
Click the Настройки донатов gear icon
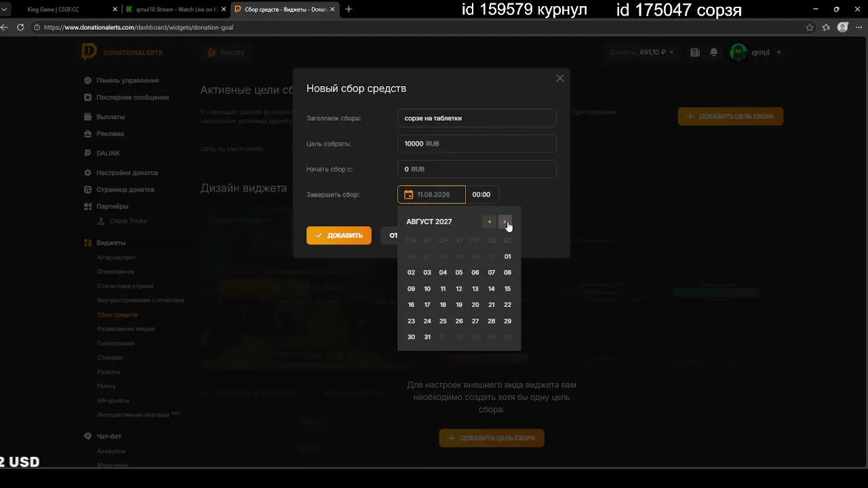(87, 173)
